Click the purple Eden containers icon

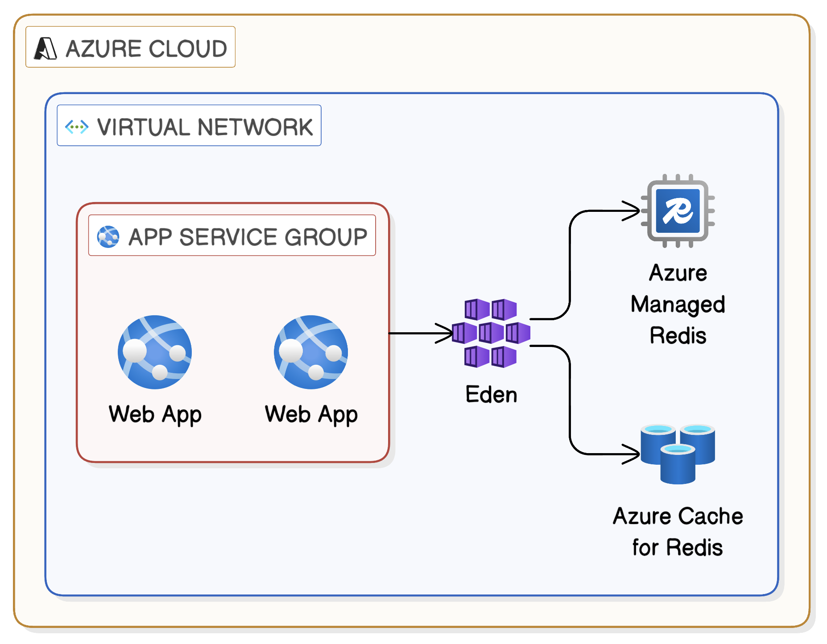click(491, 333)
